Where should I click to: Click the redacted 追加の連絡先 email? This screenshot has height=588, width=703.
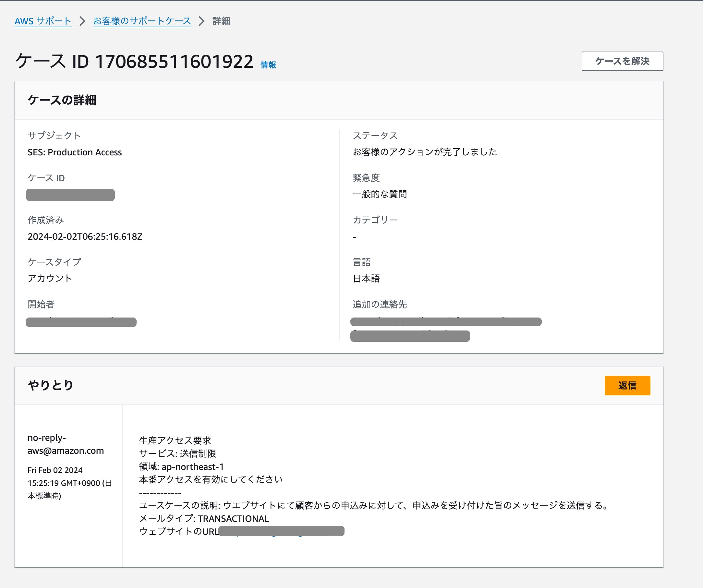[445, 329]
